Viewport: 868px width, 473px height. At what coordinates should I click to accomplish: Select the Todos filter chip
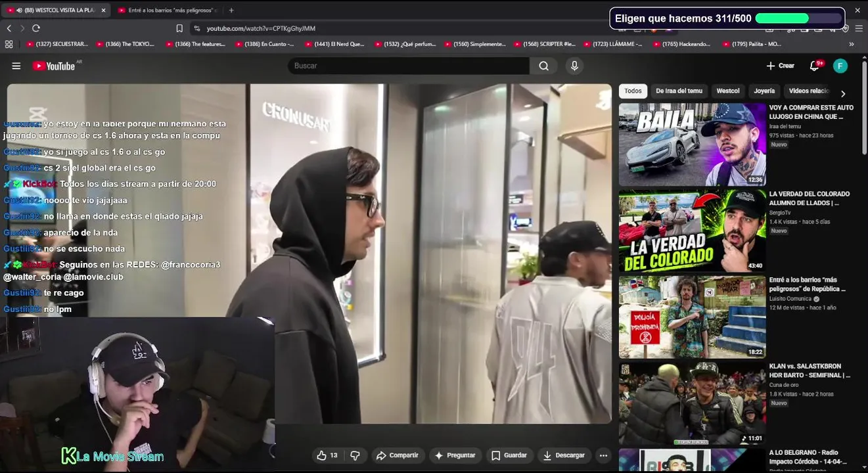point(633,91)
